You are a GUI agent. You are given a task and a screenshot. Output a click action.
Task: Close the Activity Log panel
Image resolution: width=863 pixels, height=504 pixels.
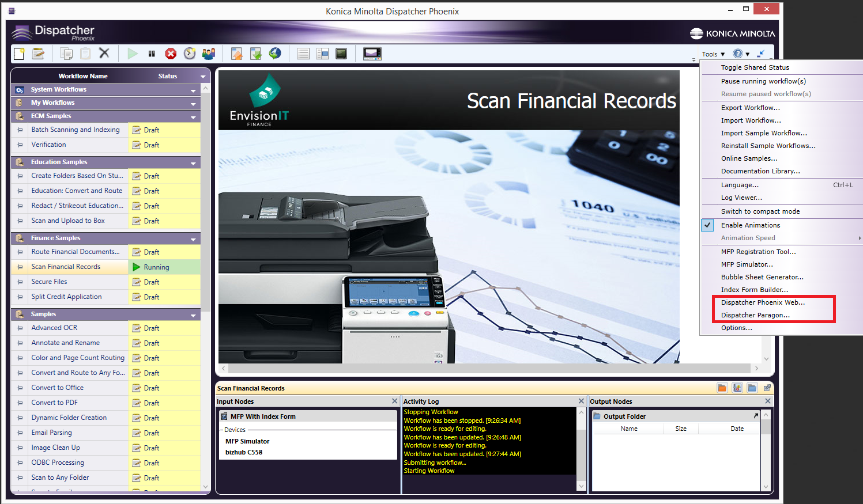[581, 401]
